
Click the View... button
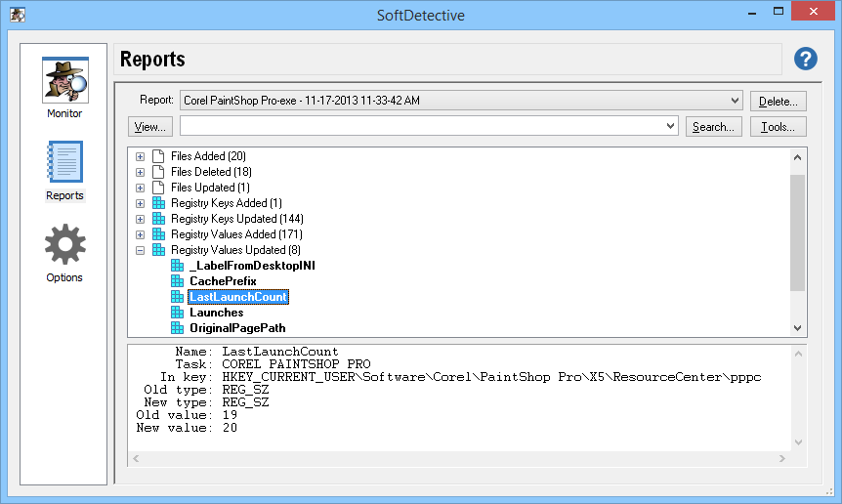[150, 127]
